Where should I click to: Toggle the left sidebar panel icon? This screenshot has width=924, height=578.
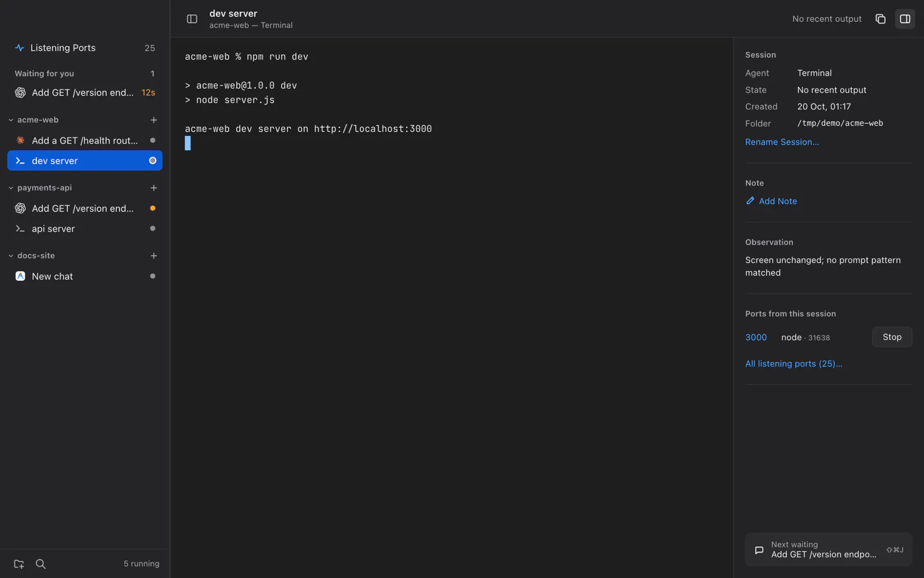(192, 19)
